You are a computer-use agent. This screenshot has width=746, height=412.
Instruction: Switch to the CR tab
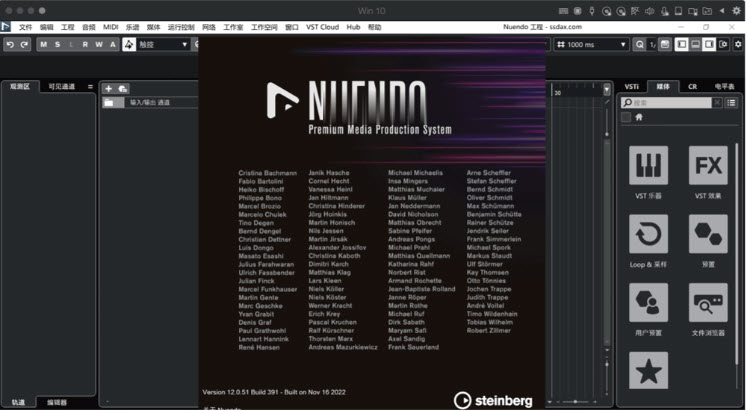(692, 87)
